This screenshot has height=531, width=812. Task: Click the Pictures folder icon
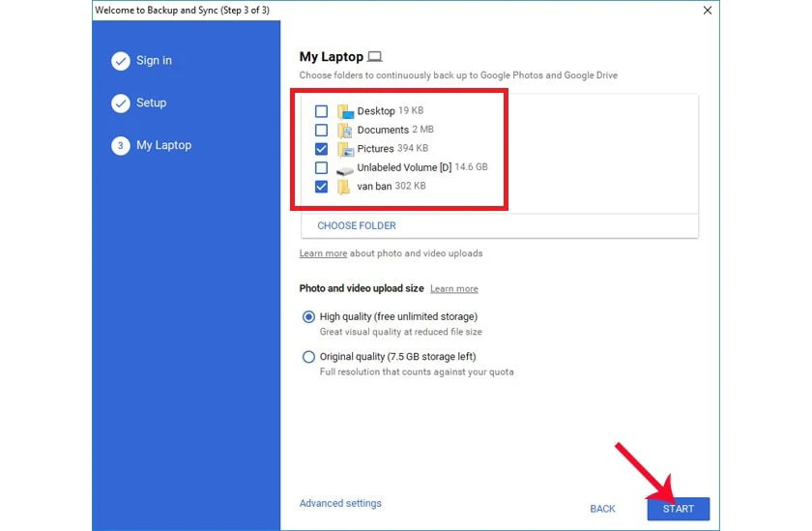345,149
